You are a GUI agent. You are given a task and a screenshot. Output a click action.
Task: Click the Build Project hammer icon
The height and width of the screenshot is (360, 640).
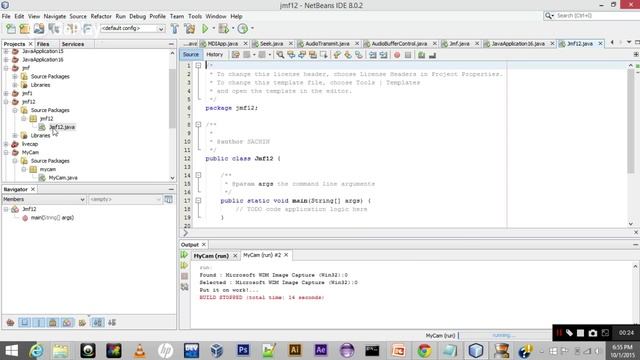pyautogui.click(x=175, y=29)
